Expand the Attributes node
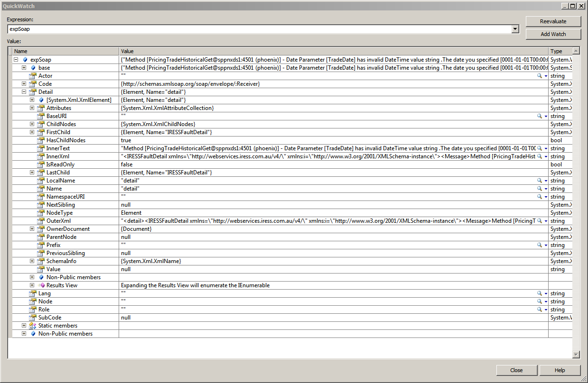The image size is (588, 383). tap(32, 108)
